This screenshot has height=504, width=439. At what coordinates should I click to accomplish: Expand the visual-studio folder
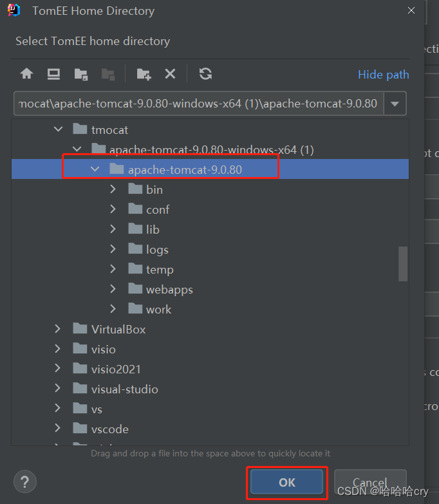[57, 388]
